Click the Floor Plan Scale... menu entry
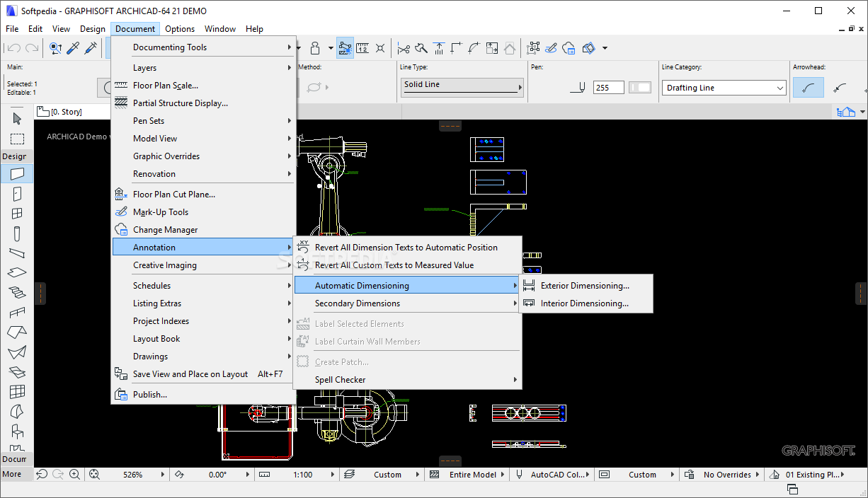 (203, 86)
